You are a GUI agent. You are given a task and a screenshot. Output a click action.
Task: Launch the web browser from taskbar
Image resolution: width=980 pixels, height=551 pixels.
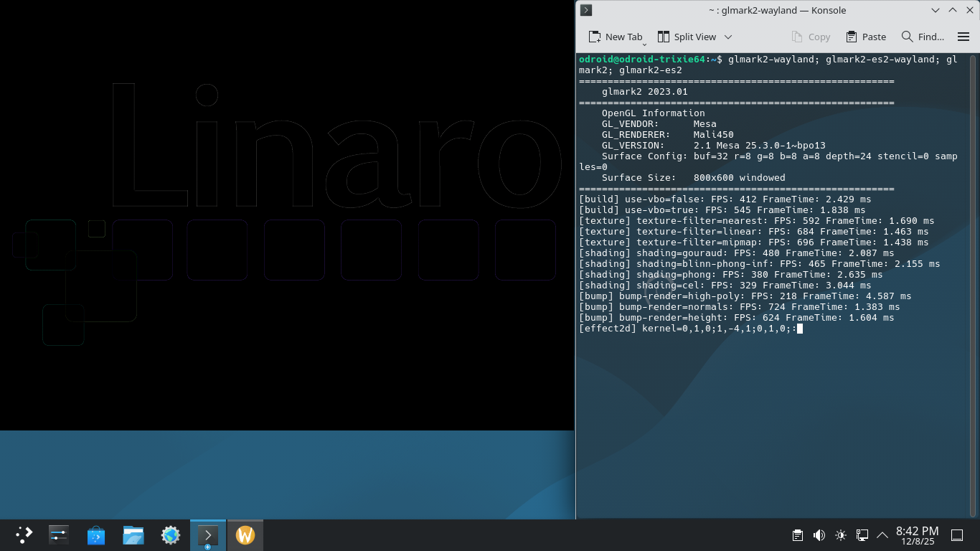(x=171, y=535)
